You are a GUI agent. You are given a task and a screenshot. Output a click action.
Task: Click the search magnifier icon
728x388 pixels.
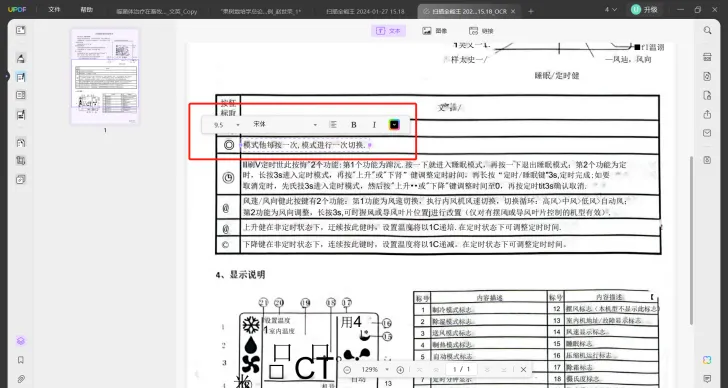pos(707,30)
